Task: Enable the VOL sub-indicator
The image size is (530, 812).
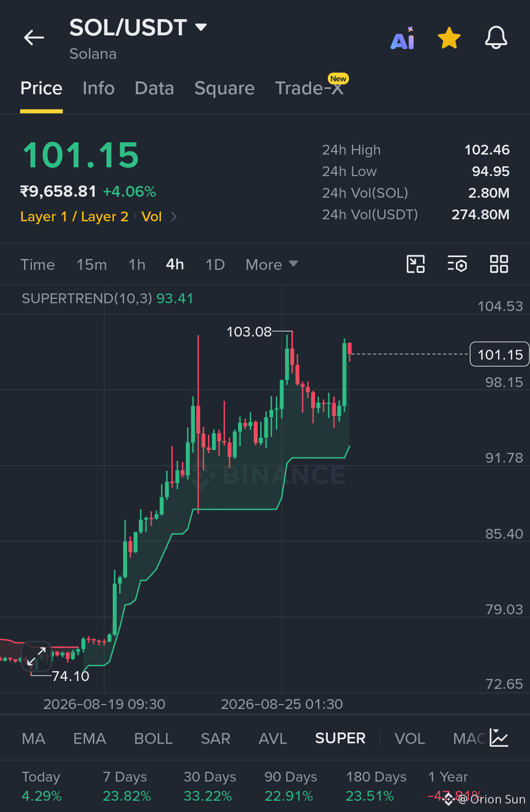Action: point(410,738)
